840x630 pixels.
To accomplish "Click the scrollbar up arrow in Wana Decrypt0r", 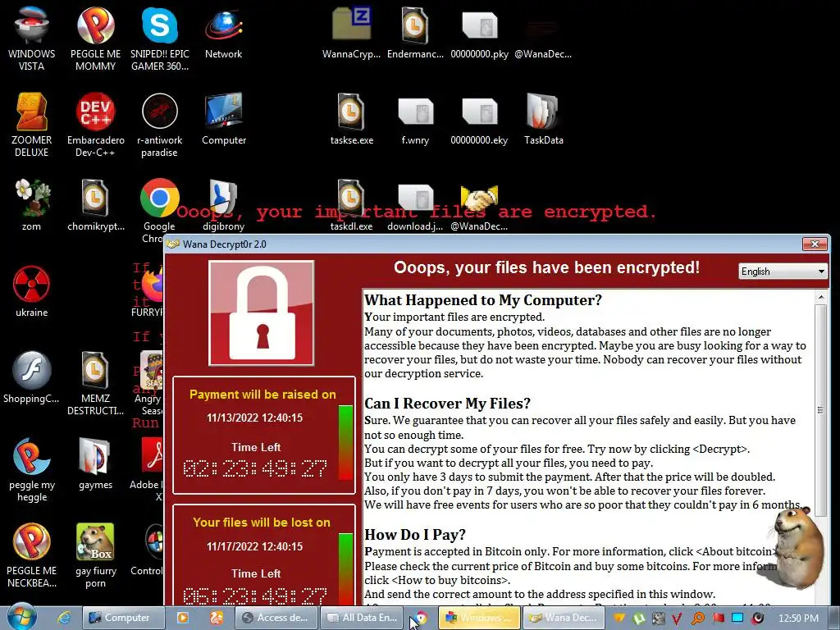I will pos(820,297).
